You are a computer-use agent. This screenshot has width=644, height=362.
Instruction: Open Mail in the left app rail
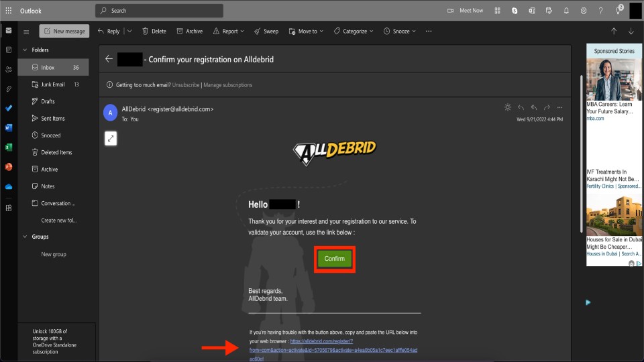[x=9, y=30]
